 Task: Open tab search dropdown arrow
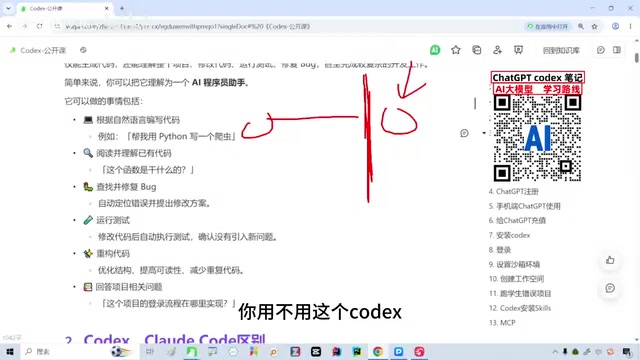coord(8,9)
